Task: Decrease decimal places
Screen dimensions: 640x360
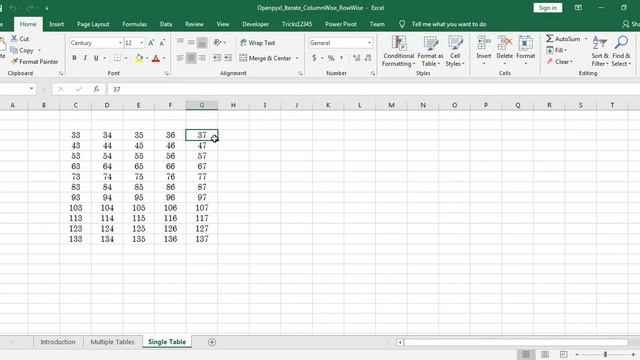Action: [x=368, y=58]
